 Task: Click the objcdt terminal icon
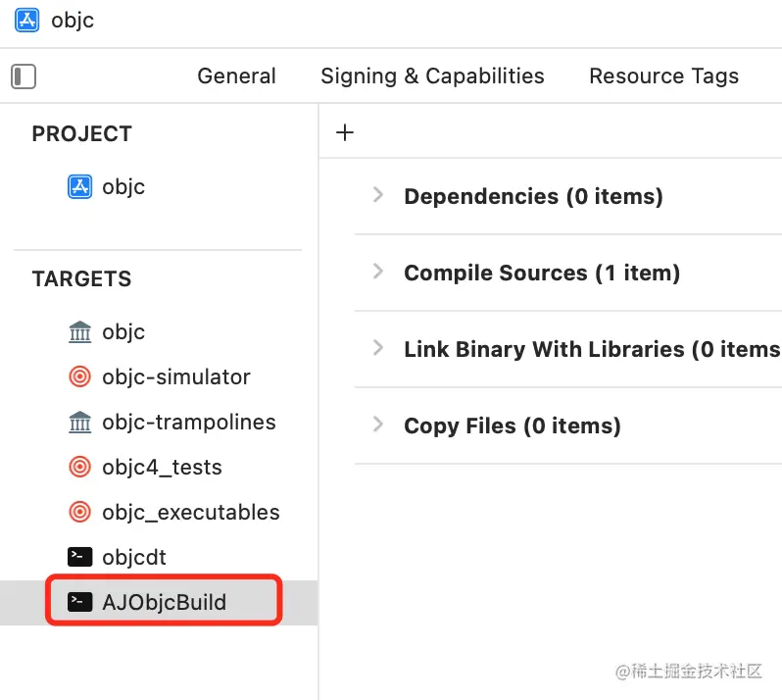pos(79,557)
